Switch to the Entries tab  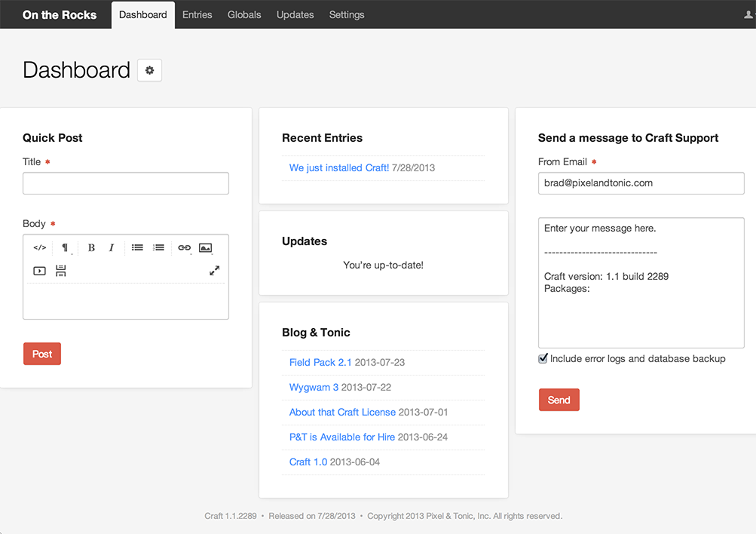(x=197, y=14)
